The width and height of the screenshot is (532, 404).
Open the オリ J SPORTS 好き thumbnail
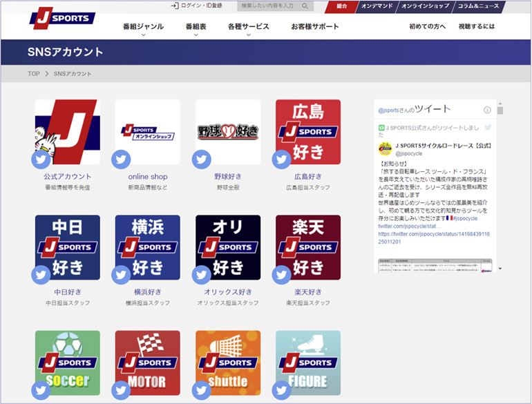click(x=228, y=248)
